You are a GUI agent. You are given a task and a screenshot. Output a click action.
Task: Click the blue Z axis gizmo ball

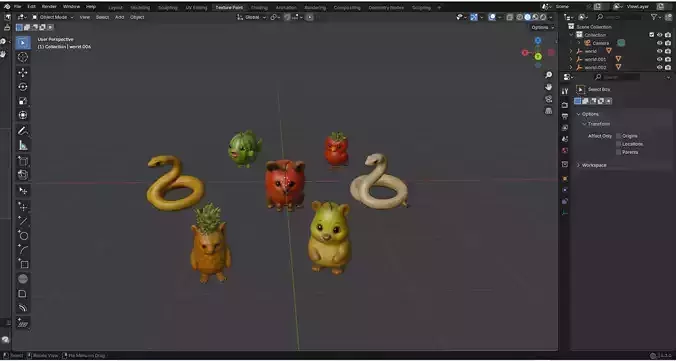(x=538, y=41)
